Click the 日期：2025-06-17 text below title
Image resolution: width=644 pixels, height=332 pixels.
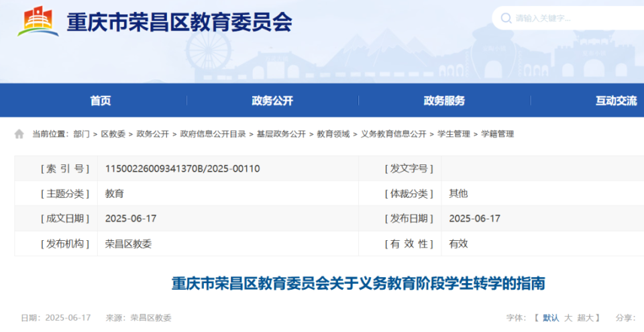(56, 318)
